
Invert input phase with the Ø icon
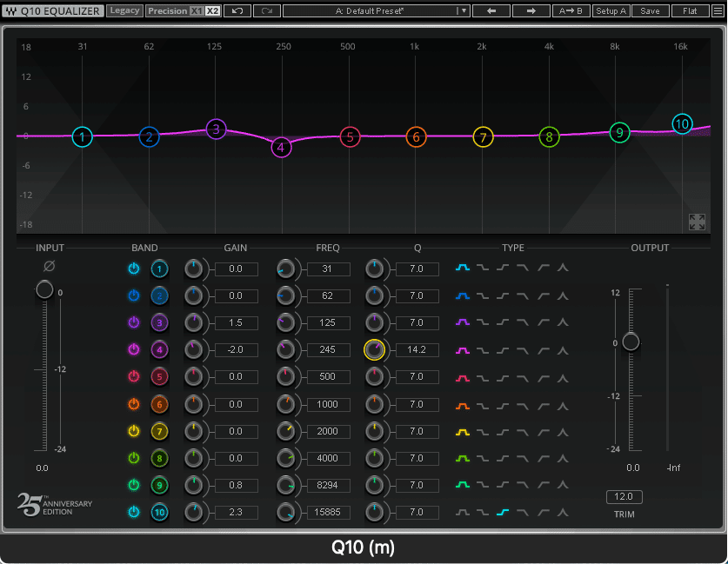pos(49,266)
